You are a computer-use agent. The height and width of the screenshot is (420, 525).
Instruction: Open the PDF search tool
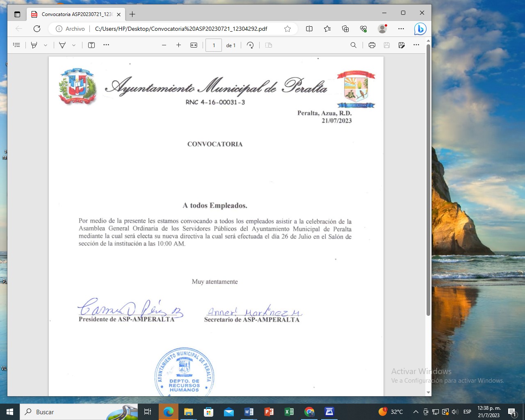353,45
